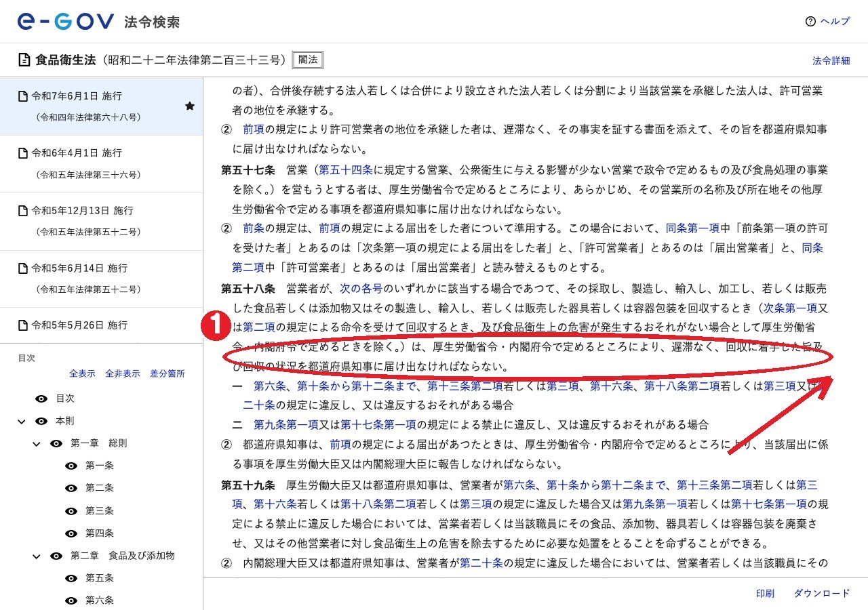Toggle visibility eye for 目次

[41, 399]
